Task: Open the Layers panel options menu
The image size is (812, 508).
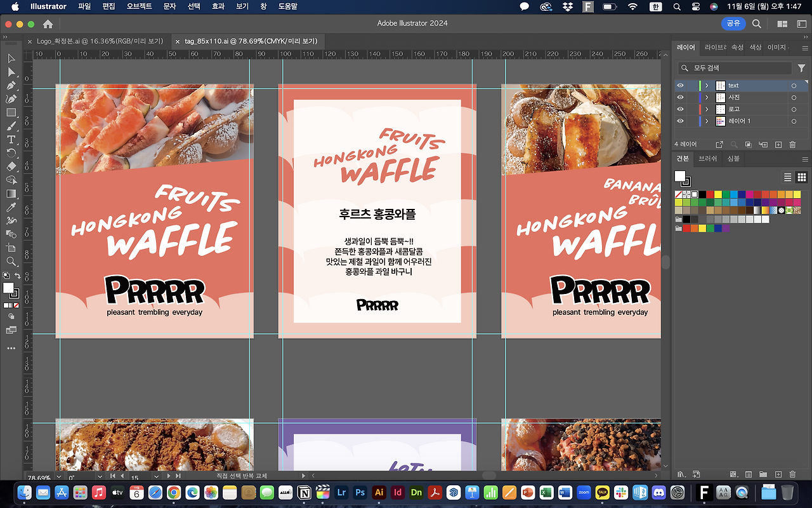Action: tap(805, 48)
